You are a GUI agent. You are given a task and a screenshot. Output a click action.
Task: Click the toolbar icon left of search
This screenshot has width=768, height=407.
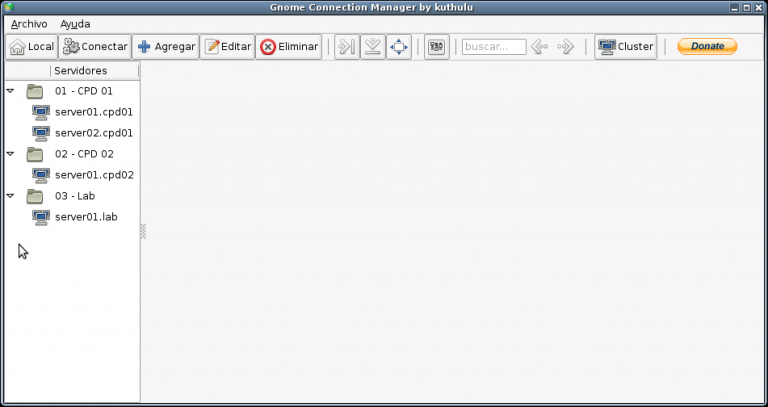[x=436, y=47]
